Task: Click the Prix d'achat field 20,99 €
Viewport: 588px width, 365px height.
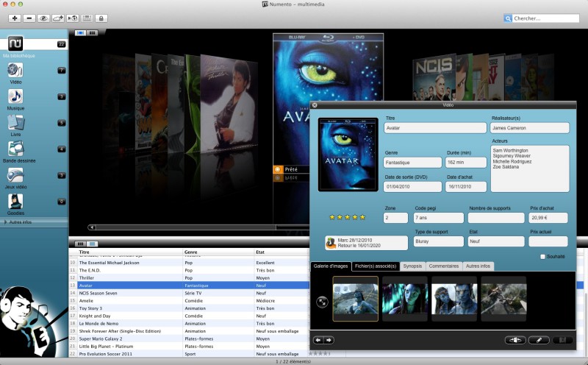Action: point(548,218)
